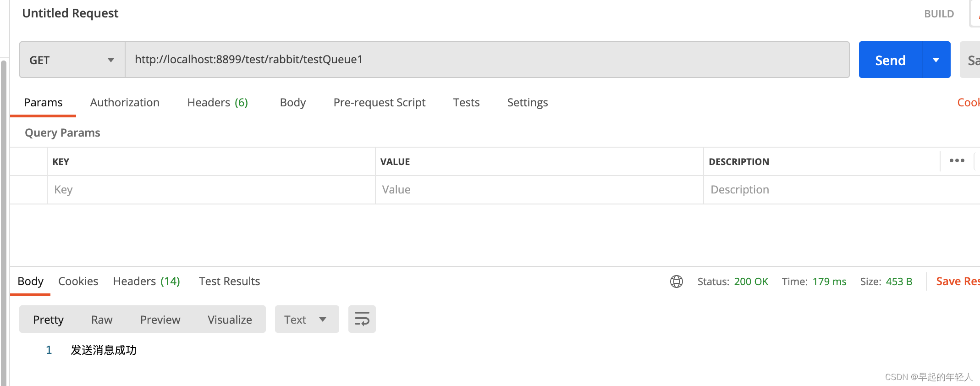Viewport: 980px width, 386px height.
Task: Click the 453 B size value
Action: [x=899, y=281]
